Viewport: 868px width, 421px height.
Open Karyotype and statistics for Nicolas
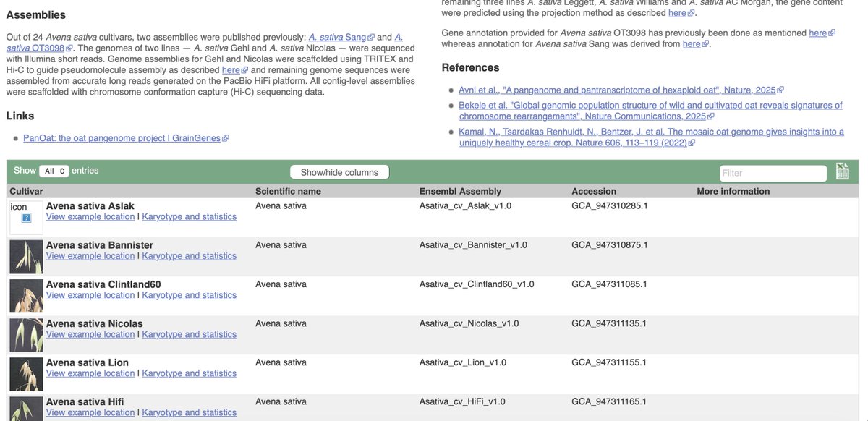pyautogui.click(x=190, y=333)
